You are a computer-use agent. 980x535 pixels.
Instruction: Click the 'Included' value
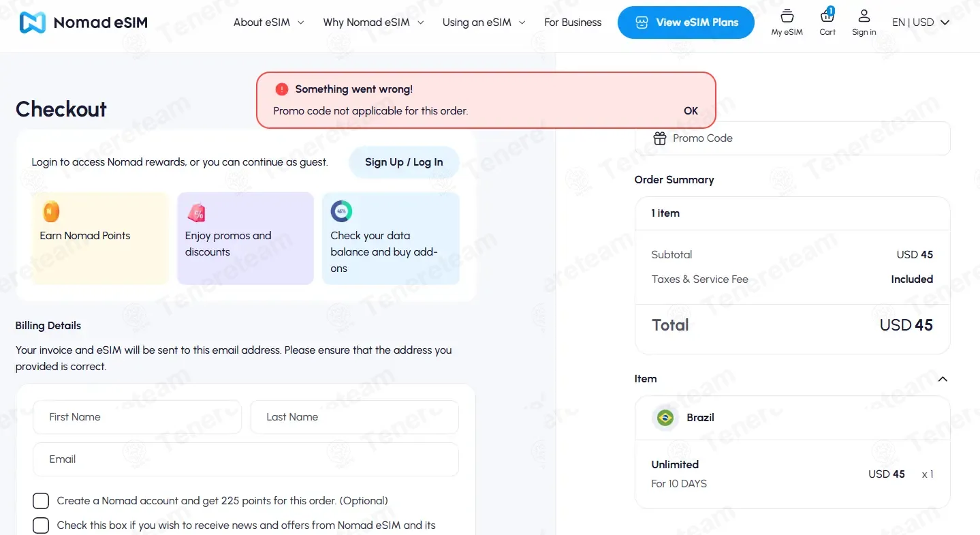pyautogui.click(x=912, y=279)
